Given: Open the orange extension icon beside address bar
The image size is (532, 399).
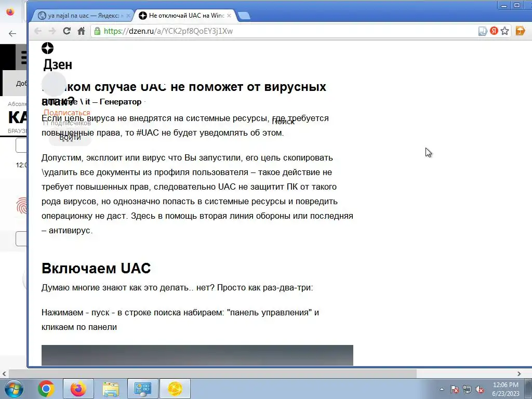Looking at the screenshot, I should pos(520,31).
